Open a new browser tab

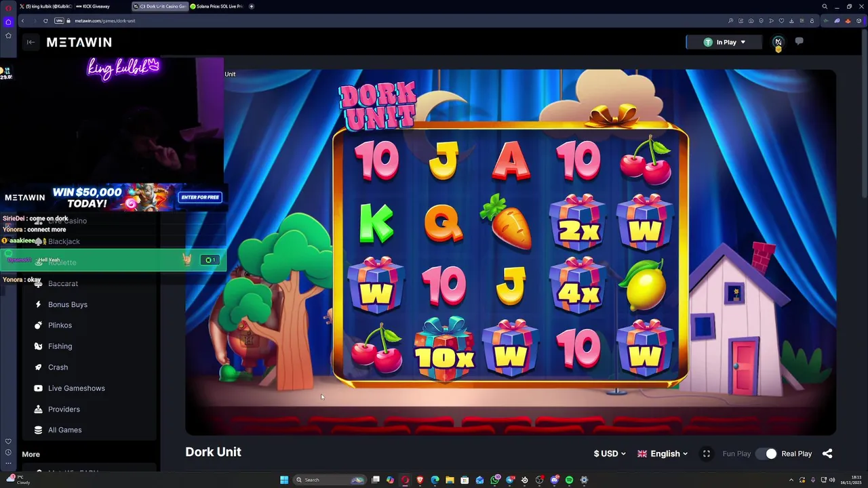point(252,6)
